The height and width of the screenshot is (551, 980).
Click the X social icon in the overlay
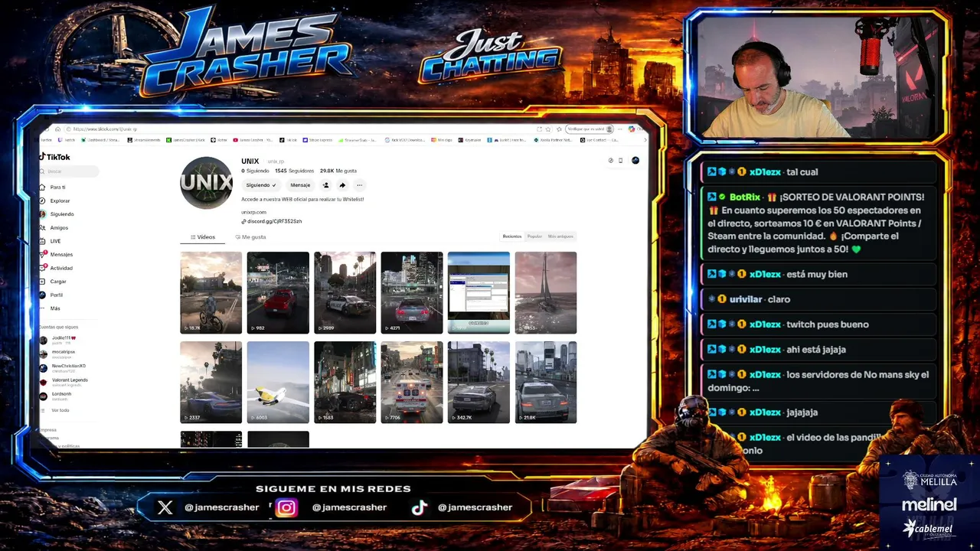(x=165, y=507)
